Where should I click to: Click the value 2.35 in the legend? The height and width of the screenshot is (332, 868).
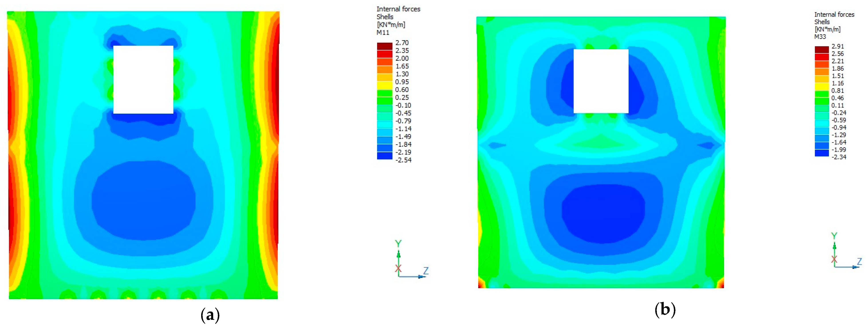pos(402,51)
